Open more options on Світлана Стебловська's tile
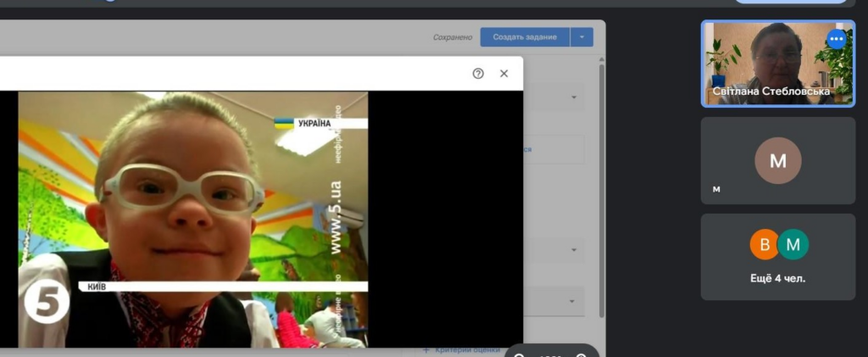This screenshot has width=868, height=357. (837, 39)
